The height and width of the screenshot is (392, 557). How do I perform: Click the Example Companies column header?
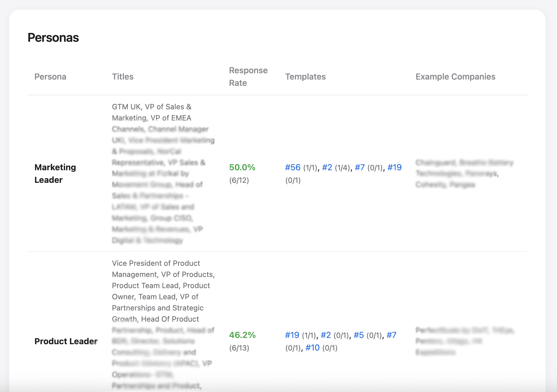pyautogui.click(x=455, y=77)
